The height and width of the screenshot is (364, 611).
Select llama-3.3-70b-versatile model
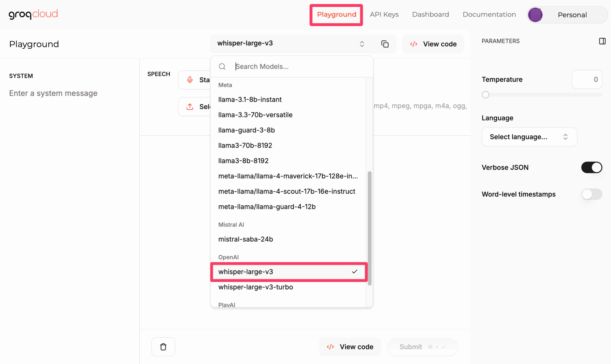tap(255, 115)
